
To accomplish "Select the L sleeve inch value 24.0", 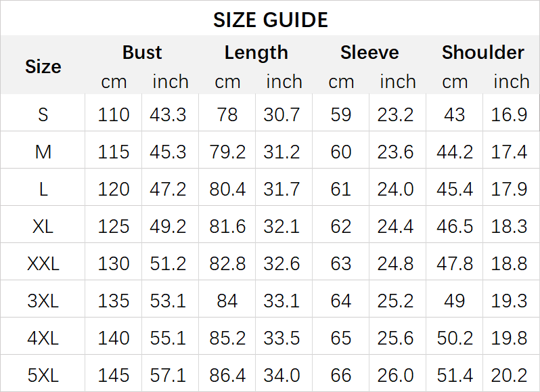I will 395,189.
